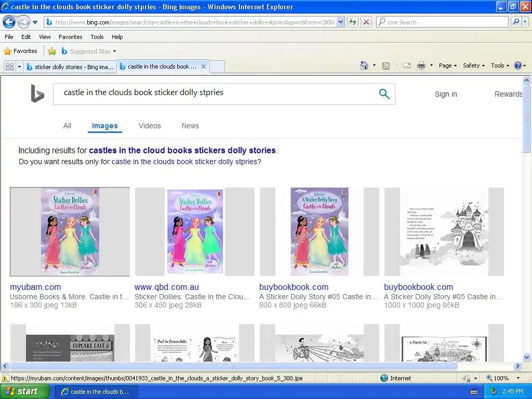Click the Print icon
The image size is (532, 399).
click(421, 66)
